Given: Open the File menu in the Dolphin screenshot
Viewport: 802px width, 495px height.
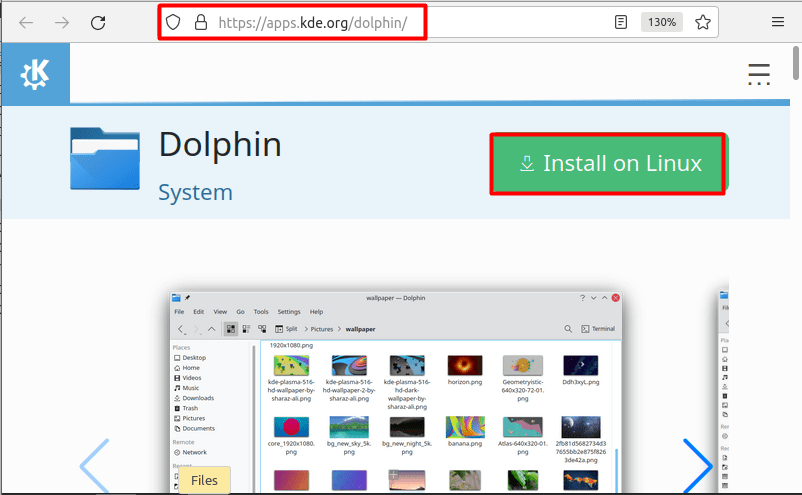Looking at the screenshot, I should (179, 311).
